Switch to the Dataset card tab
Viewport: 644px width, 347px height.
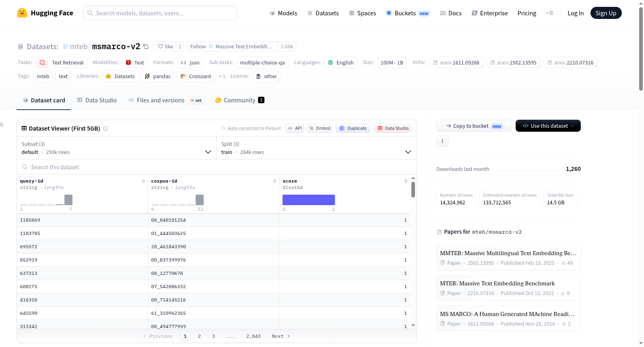43,100
